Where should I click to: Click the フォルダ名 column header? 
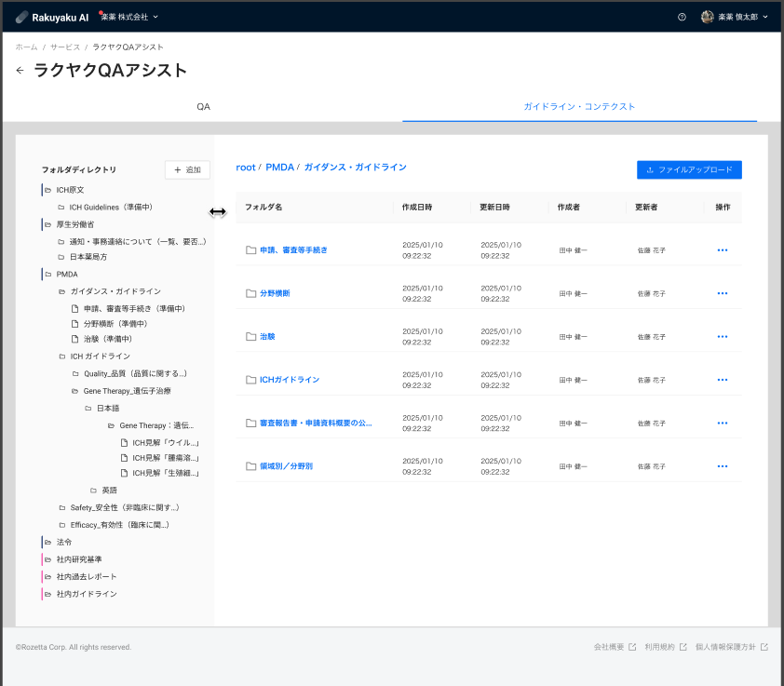[264, 207]
